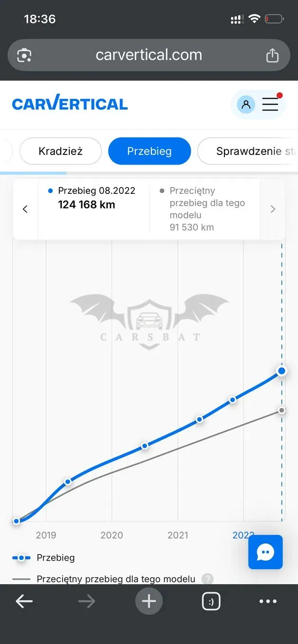298x644 pixels.
Task: Open the blue chat support bubble
Action: (x=265, y=552)
